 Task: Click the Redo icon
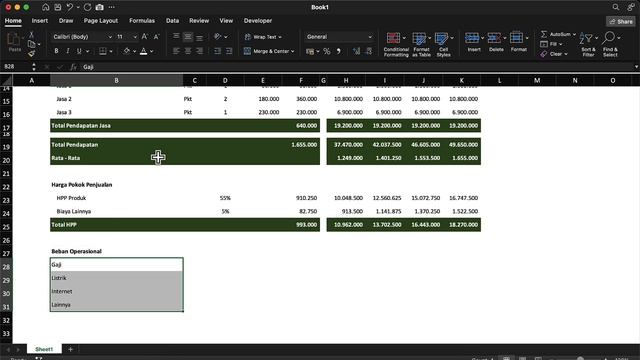click(x=87, y=7)
